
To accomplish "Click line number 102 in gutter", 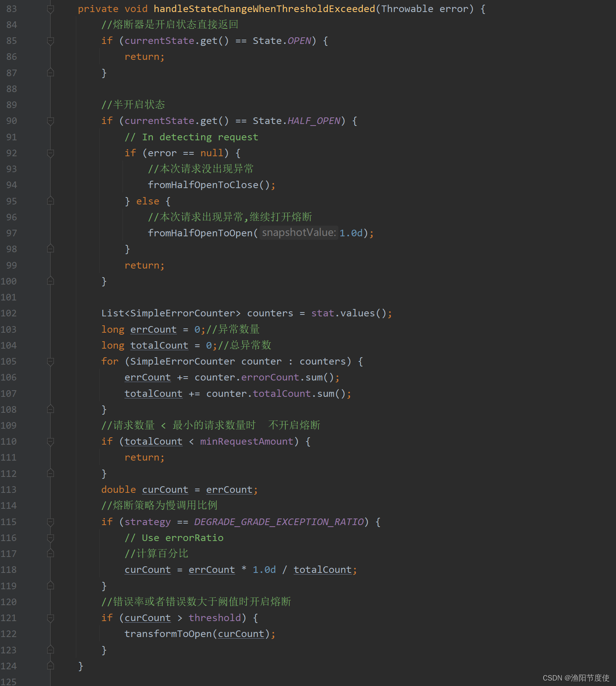I will [x=9, y=313].
